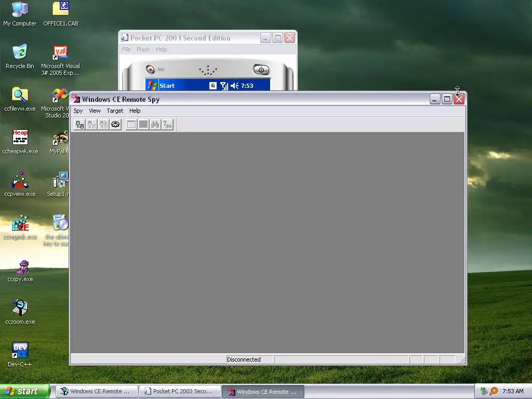Select the Dev-C++ desktop shortcut
Viewport: 532px width, 399px height.
(x=20, y=354)
